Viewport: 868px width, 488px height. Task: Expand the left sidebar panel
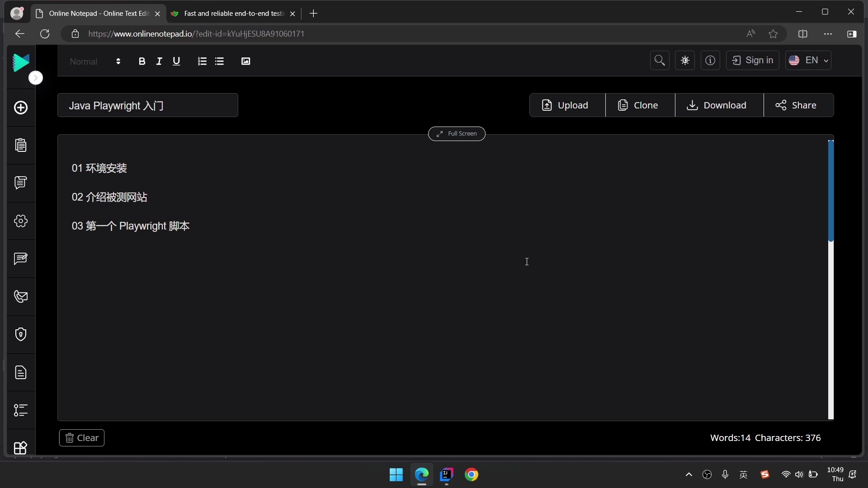[x=36, y=78]
